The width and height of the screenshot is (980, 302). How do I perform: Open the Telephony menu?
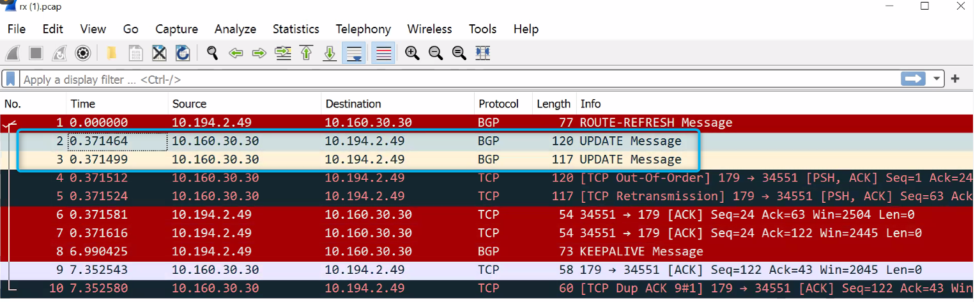tap(364, 29)
